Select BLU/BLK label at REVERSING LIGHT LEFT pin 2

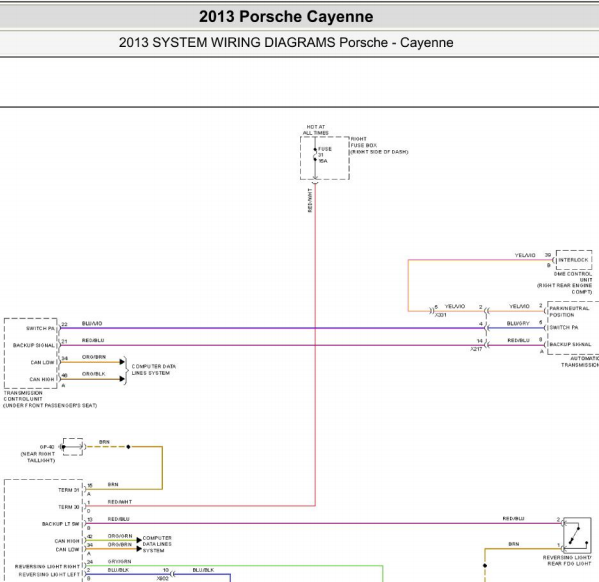coord(118,570)
